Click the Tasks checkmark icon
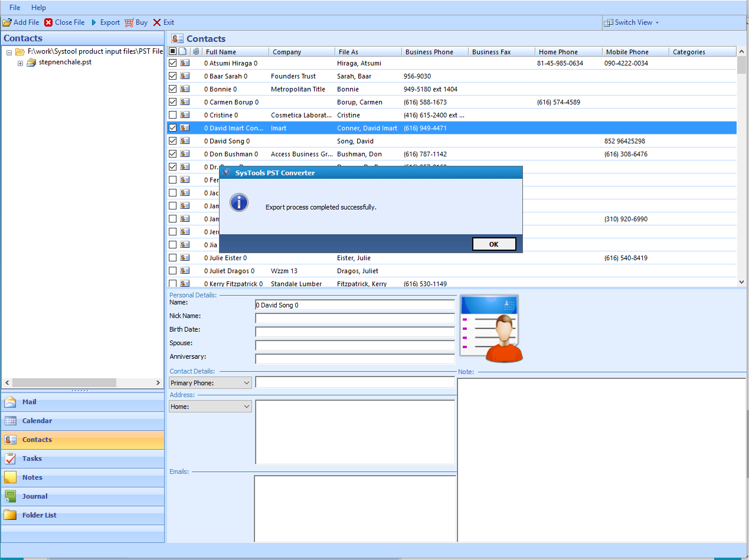749x560 pixels. point(11,459)
